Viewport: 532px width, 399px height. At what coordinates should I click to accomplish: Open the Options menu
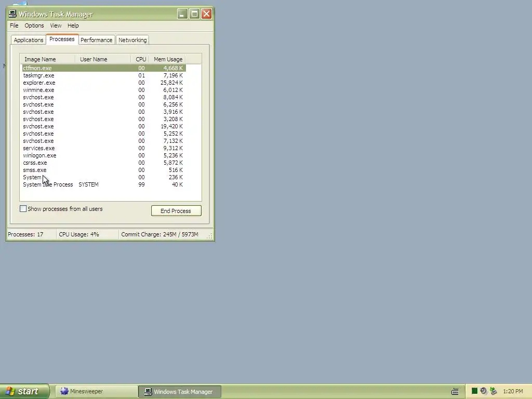pos(34,25)
